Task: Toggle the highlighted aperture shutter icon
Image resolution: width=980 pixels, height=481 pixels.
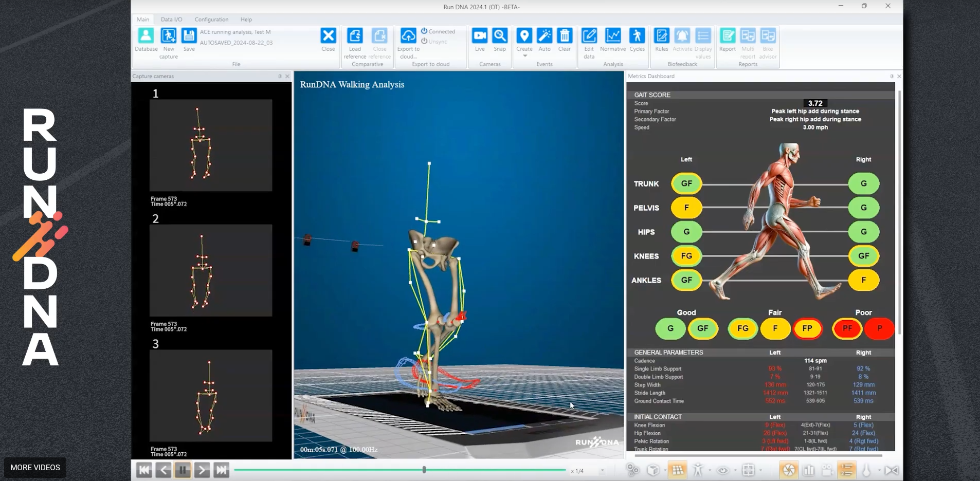Action: pyautogui.click(x=789, y=470)
